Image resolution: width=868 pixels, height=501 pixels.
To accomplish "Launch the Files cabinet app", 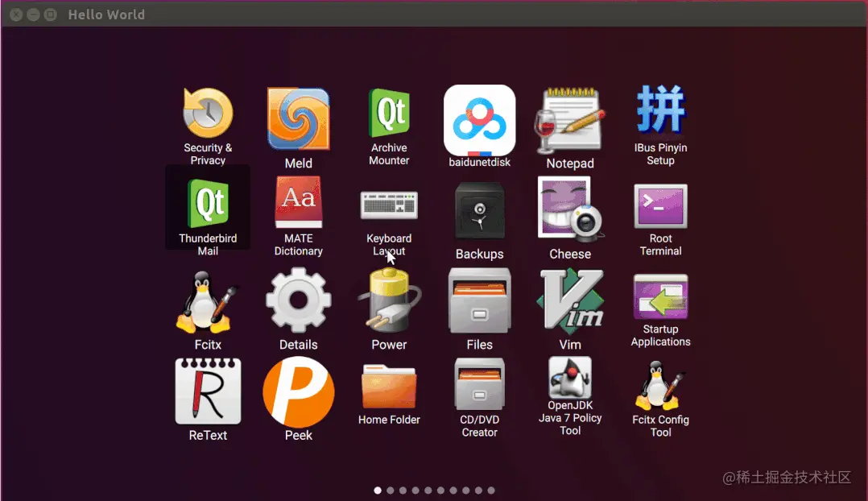I will coord(479,300).
